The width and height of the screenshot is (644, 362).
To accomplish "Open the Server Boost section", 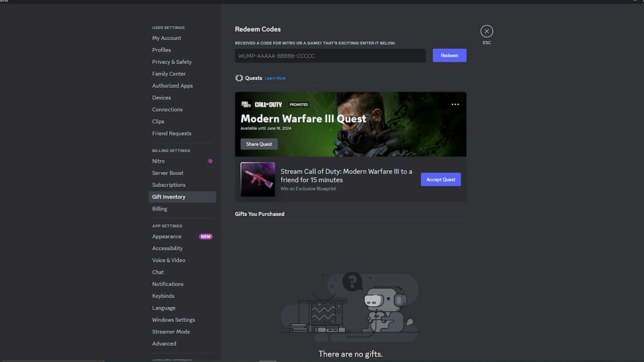I will 167,173.
